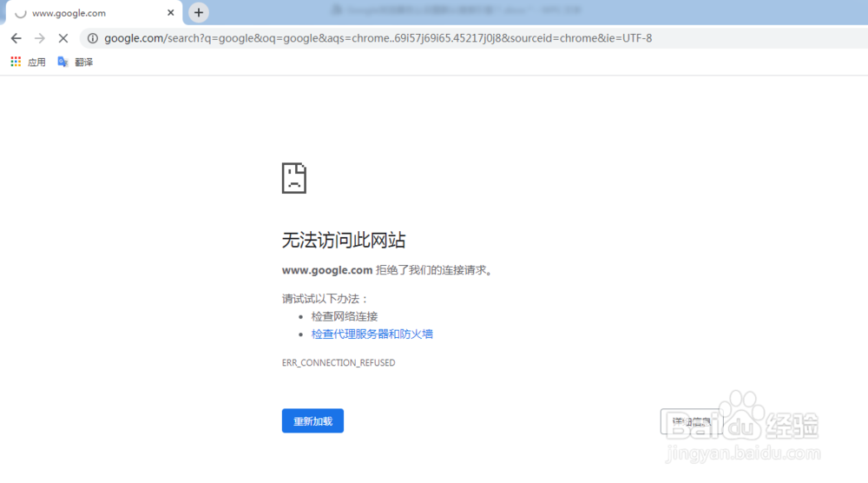Close the www.google.com tab
The image size is (868, 483).
pyautogui.click(x=170, y=13)
